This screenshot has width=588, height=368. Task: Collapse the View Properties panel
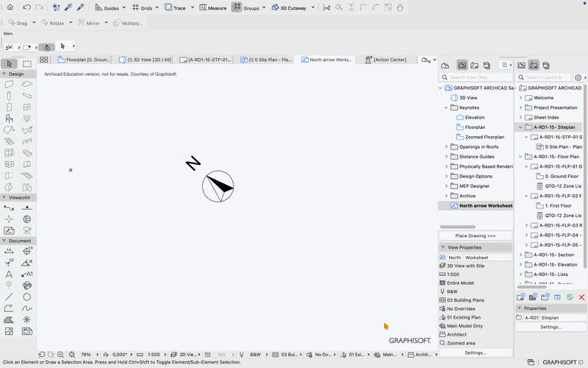point(443,247)
